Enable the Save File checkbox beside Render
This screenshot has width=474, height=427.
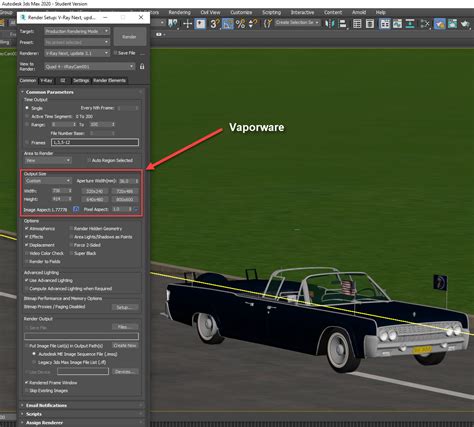pos(116,53)
